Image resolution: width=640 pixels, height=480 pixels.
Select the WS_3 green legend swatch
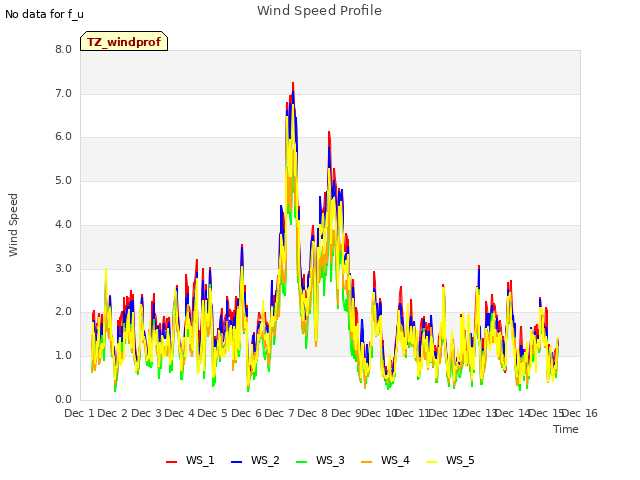pyautogui.click(x=301, y=461)
